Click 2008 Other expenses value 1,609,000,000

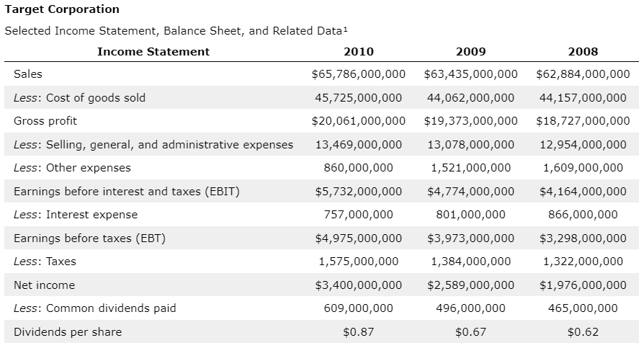(583, 168)
